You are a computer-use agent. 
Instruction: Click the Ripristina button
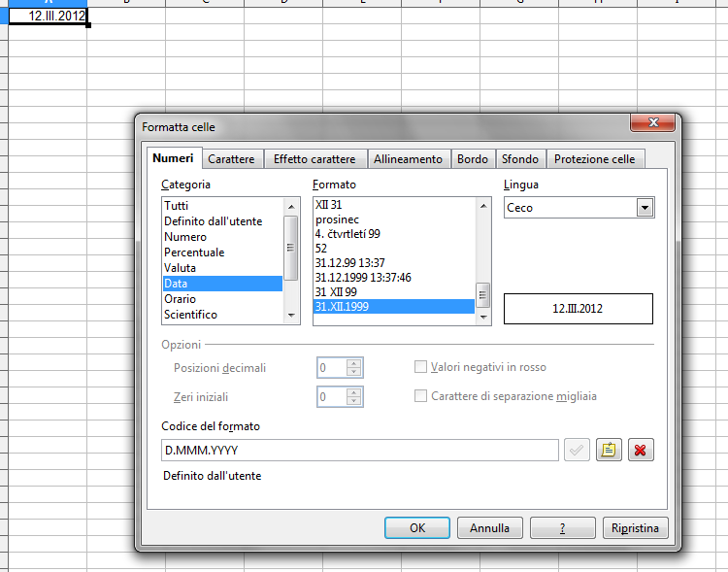pos(635,528)
